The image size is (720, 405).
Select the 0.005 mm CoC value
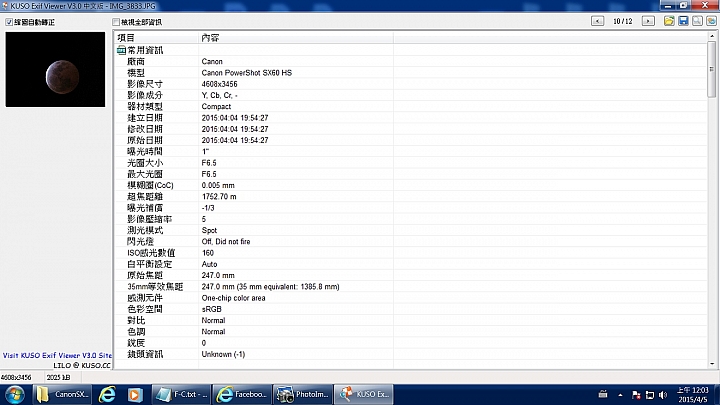click(x=218, y=186)
